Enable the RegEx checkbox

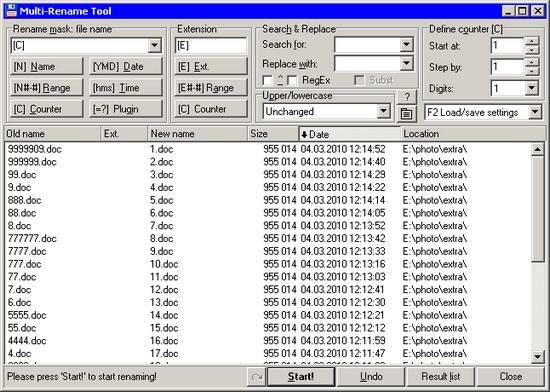pos(293,81)
